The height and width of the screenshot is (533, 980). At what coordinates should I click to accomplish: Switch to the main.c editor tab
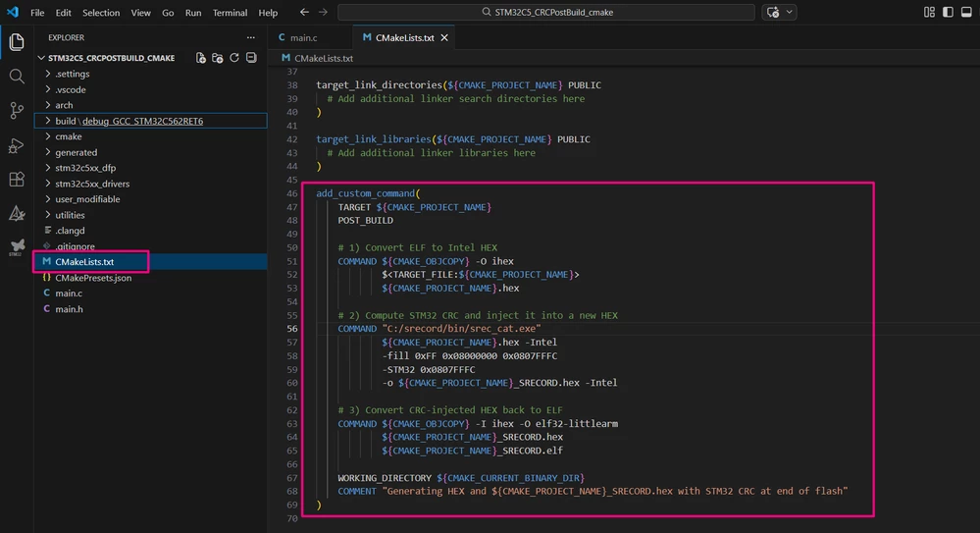[297, 37]
